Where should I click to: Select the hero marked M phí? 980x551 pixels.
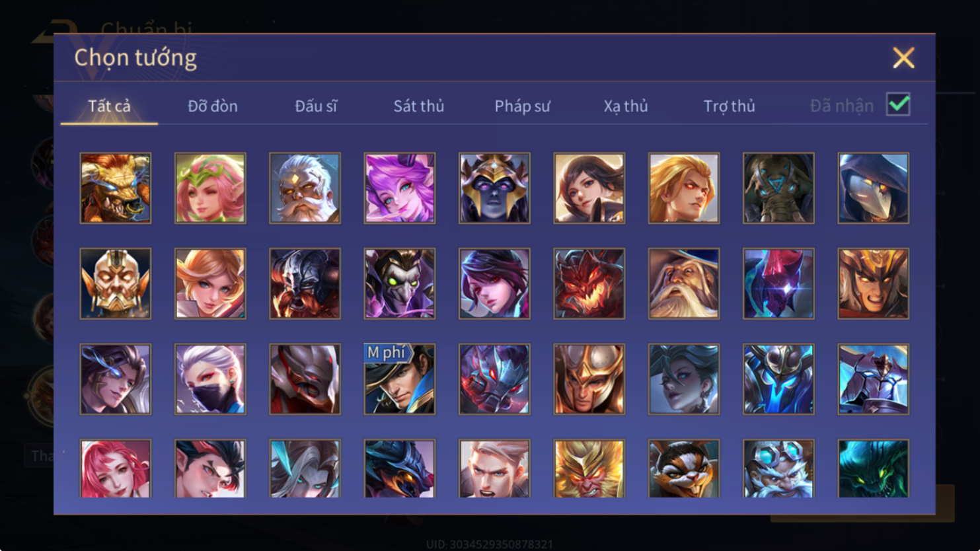(400, 379)
